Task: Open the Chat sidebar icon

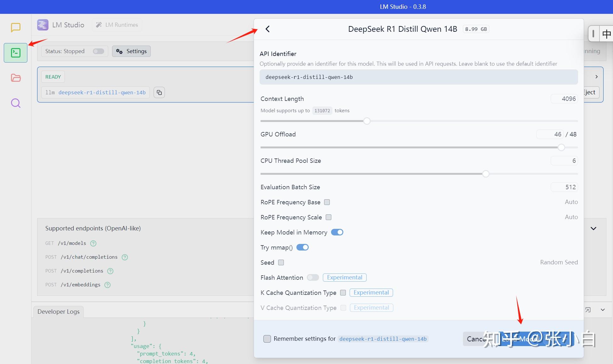Action: [15, 27]
